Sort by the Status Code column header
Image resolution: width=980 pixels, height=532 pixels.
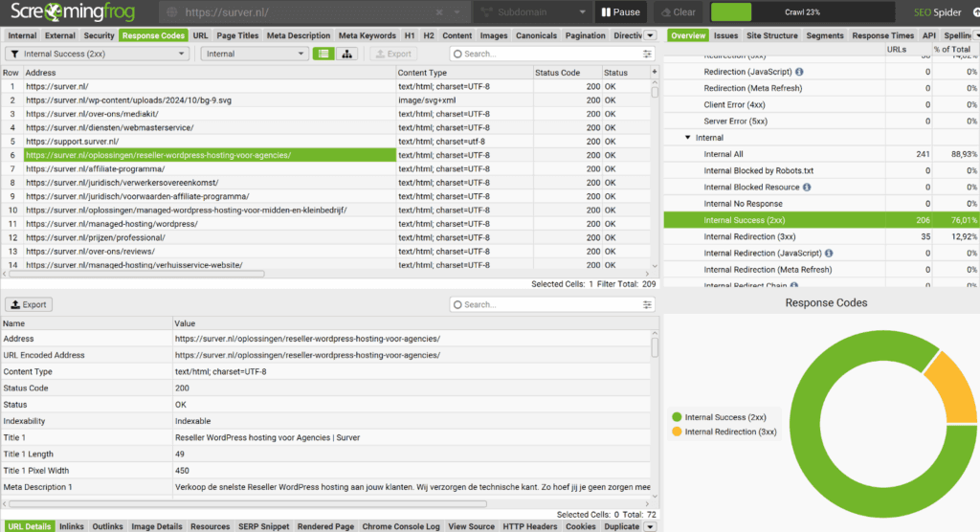tap(568, 73)
